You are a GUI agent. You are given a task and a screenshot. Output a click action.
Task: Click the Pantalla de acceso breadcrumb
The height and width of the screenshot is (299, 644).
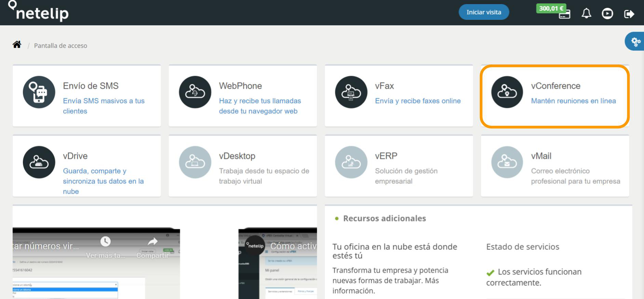[x=61, y=45]
